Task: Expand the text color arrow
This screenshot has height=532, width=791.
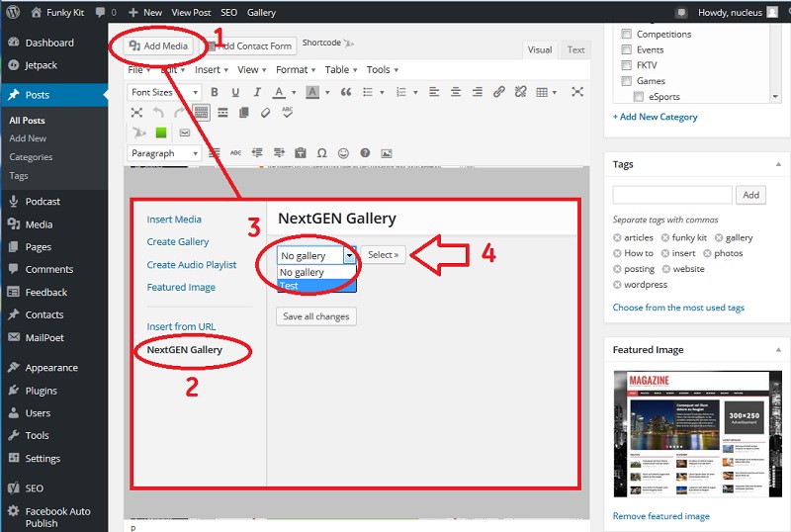Action: pos(294,92)
